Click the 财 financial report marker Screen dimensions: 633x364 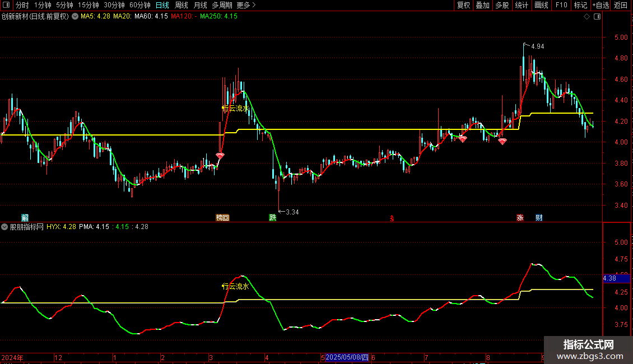(x=539, y=218)
